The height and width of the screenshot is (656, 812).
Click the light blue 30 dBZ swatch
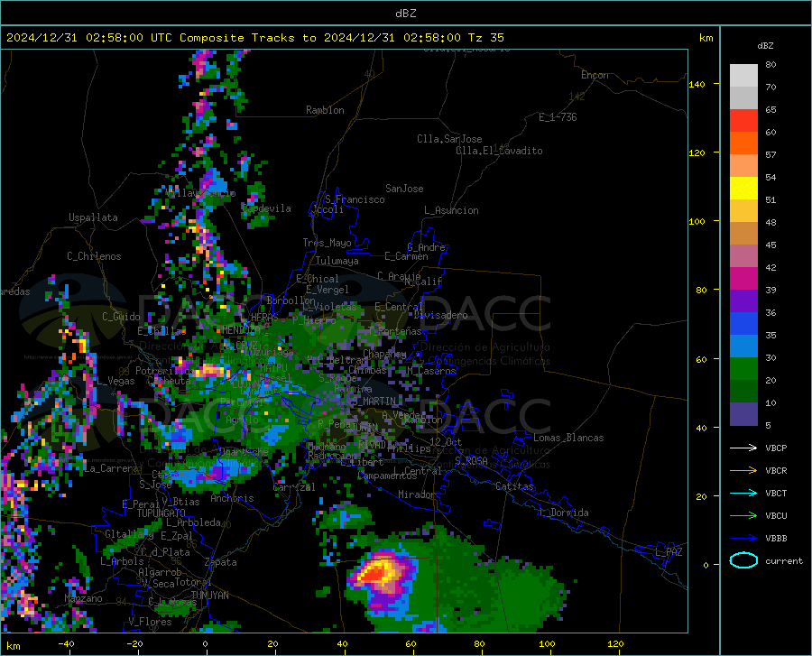743,346
